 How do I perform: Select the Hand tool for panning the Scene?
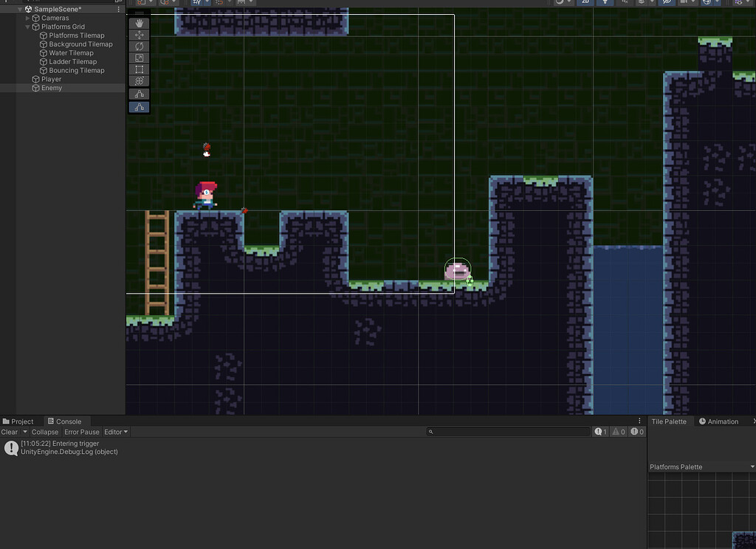coord(139,24)
